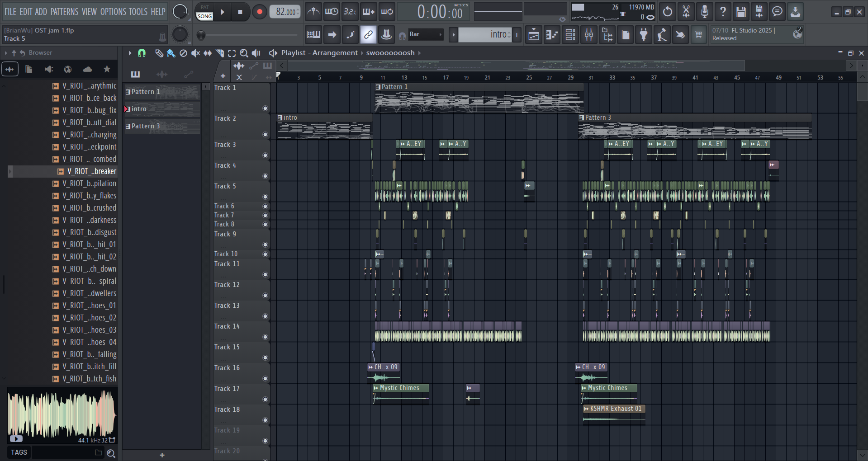Toggle the Playlist snap magnet
The image size is (868, 461).
142,53
